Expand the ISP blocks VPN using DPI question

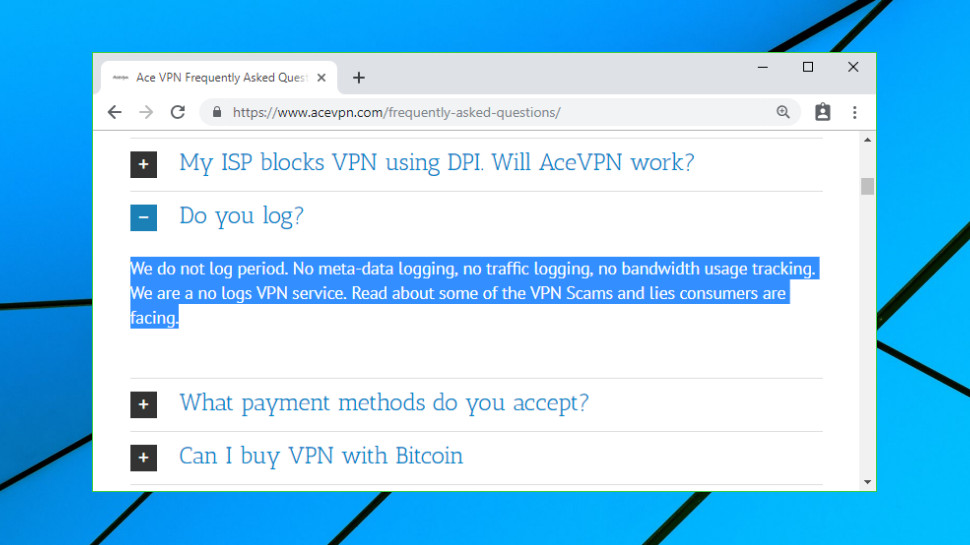[x=144, y=165]
